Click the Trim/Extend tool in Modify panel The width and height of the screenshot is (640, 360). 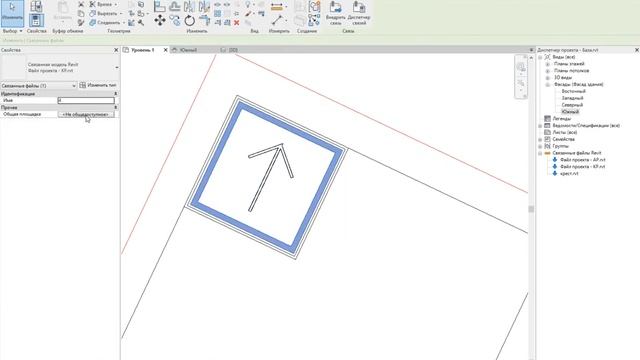(204, 20)
